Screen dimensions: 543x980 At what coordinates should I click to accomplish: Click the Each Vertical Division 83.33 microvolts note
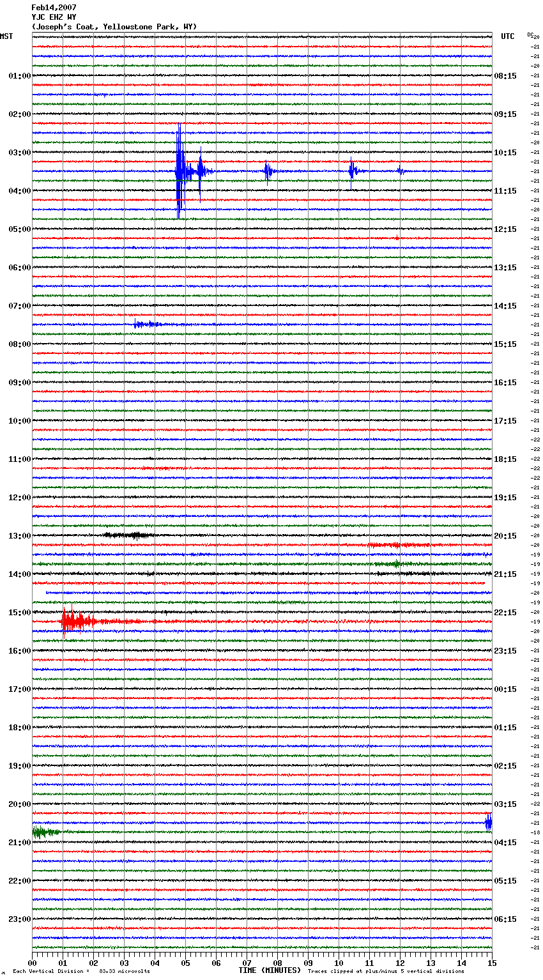point(81,972)
